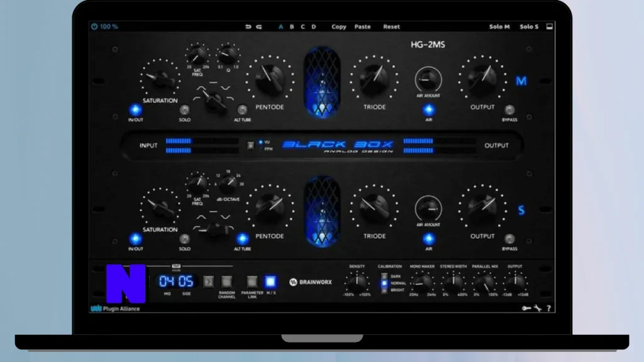Image resolution: width=644 pixels, height=362 pixels.
Task: Click the S channel dB/OCTAVE knob
Action: point(228,184)
